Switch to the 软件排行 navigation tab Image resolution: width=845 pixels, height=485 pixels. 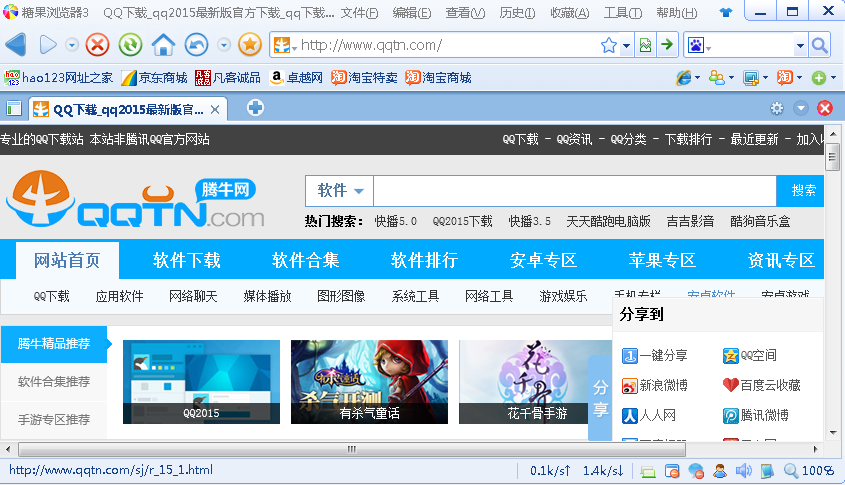[x=424, y=260]
